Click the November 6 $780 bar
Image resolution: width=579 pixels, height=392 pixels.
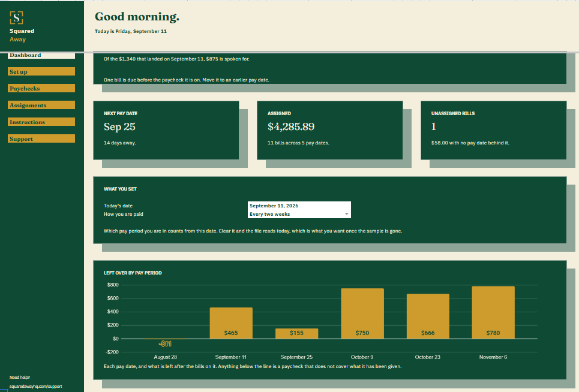(493, 312)
